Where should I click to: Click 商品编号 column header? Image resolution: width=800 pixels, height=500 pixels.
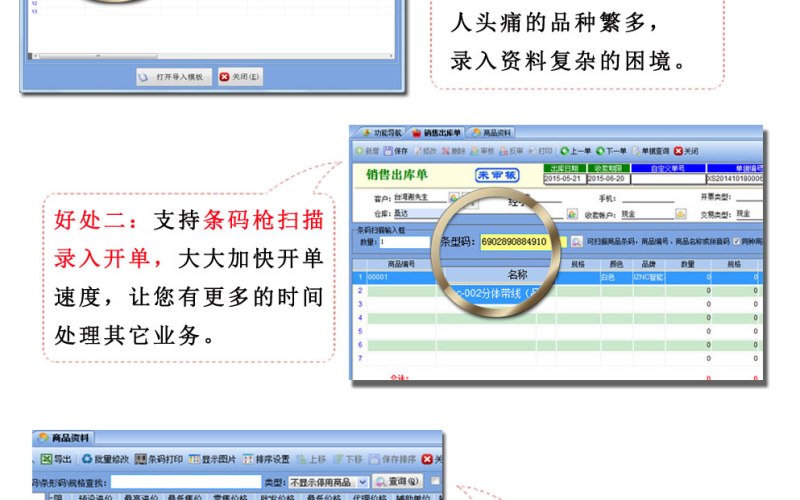pyautogui.click(x=402, y=264)
